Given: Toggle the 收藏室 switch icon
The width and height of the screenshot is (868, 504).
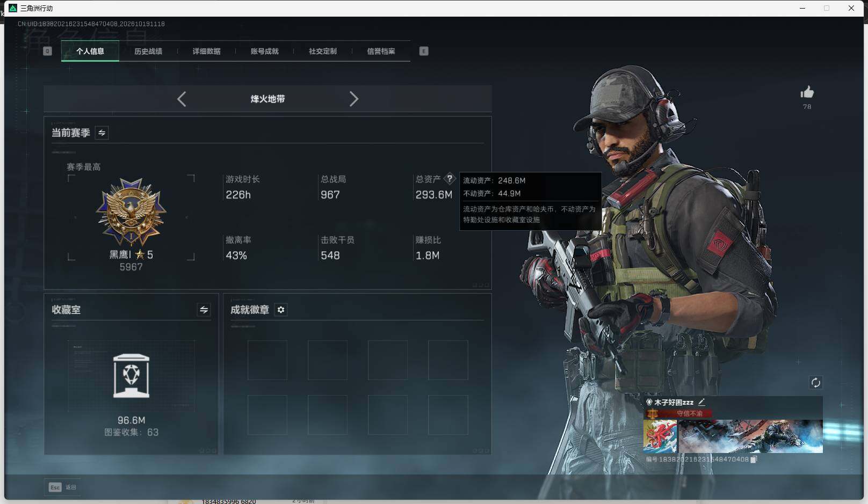Looking at the screenshot, I should [204, 310].
